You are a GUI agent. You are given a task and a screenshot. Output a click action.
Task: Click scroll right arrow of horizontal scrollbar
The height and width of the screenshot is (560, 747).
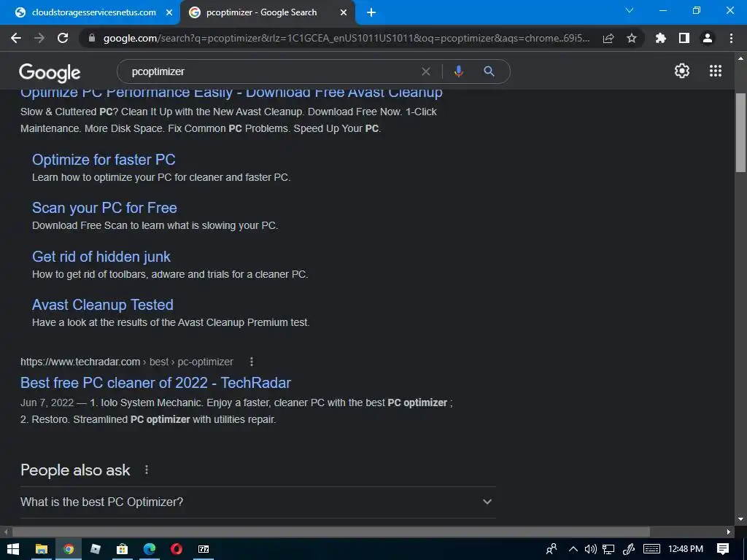(729, 532)
